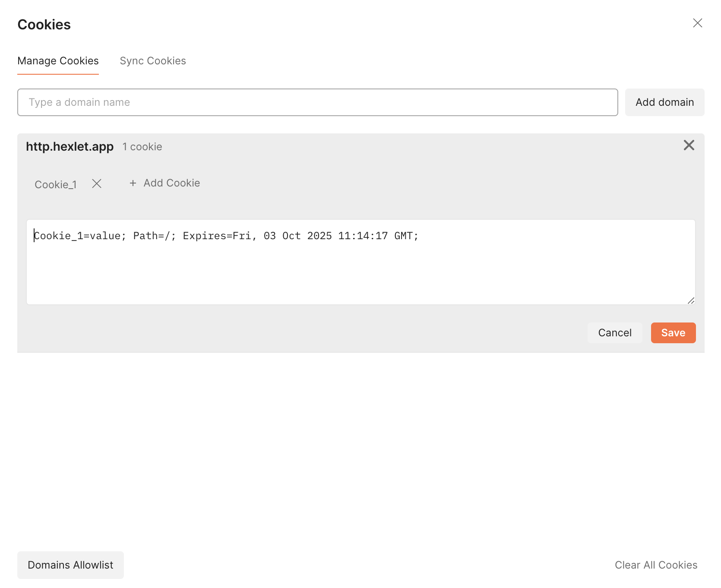The image size is (721, 588).
Task: Select the Cookie_1 chip
Action: tap(56, 185)
